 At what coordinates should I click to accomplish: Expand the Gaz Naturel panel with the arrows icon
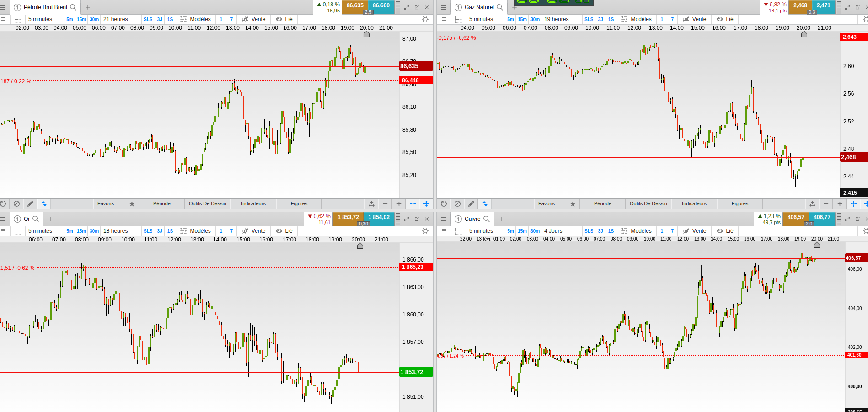847,7
